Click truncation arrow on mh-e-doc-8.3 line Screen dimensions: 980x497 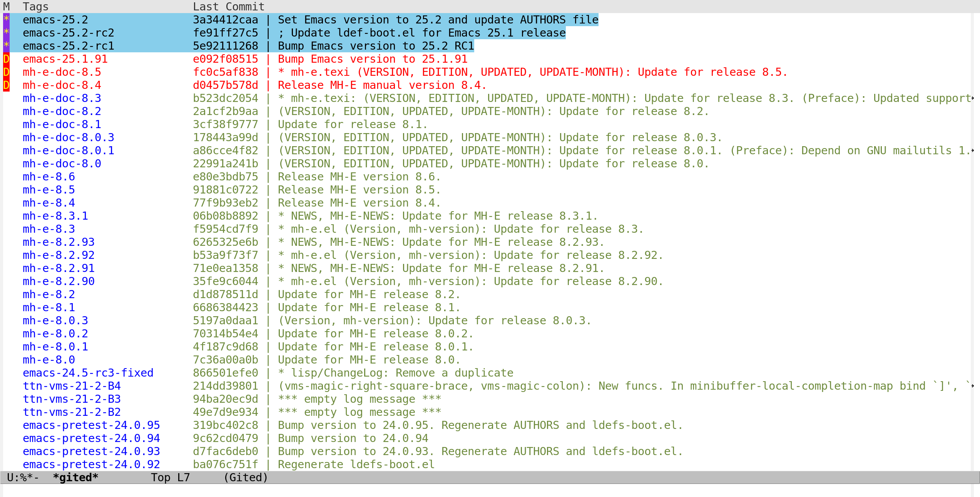click(x=973, y=98)
